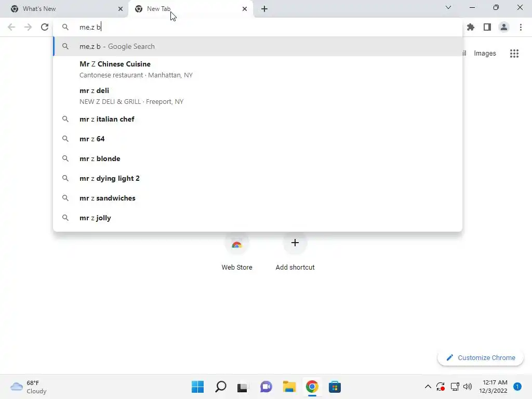Image resolution: width=532 pixels, height=399 pixels.
Task: Select Mr Z Chinese Cuisine suggestion
Action: 258,69
